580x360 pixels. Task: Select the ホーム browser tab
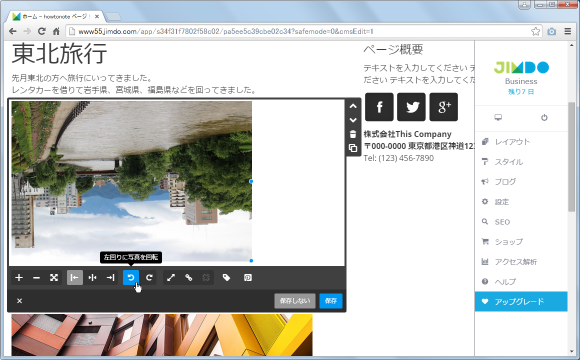55,17
